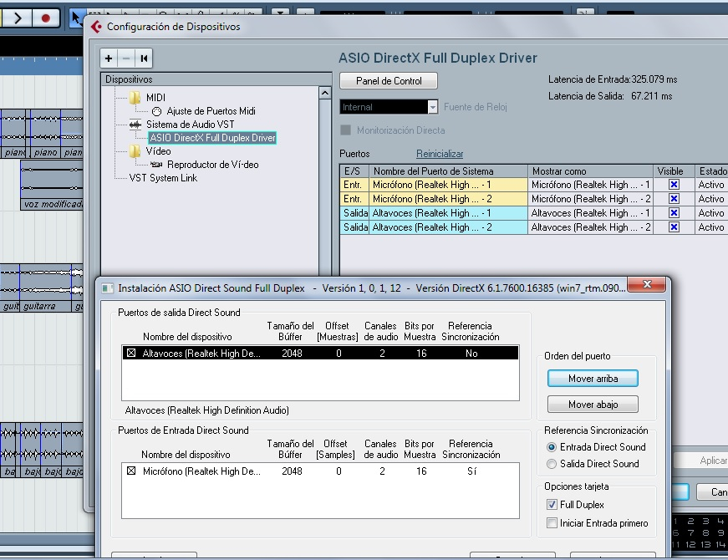Select Salida Direct Sound radio button
Image resolution: width=728 pixels, height=560 pixels.
pyautogui.click(x=552, y=464)
